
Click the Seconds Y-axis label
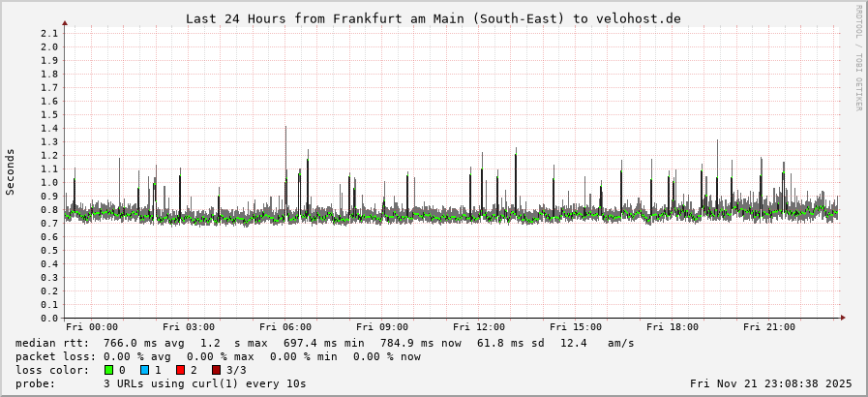(11, 171)
